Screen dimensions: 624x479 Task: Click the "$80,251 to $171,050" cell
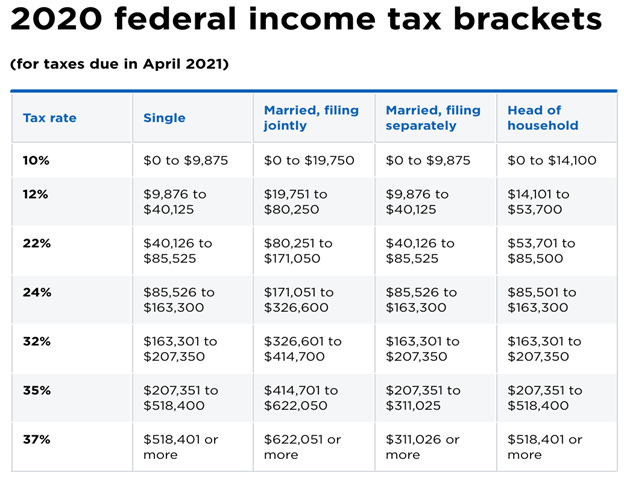click(x=300, y=251)
